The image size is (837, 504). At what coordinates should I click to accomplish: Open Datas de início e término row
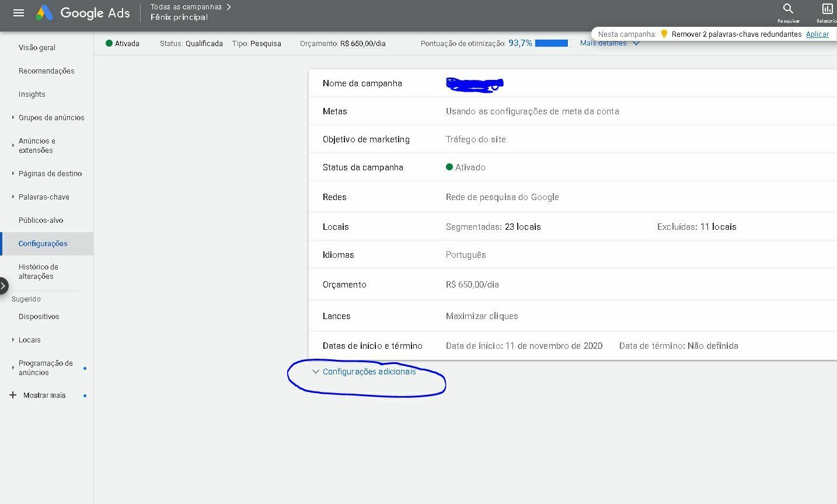point(573,346)
